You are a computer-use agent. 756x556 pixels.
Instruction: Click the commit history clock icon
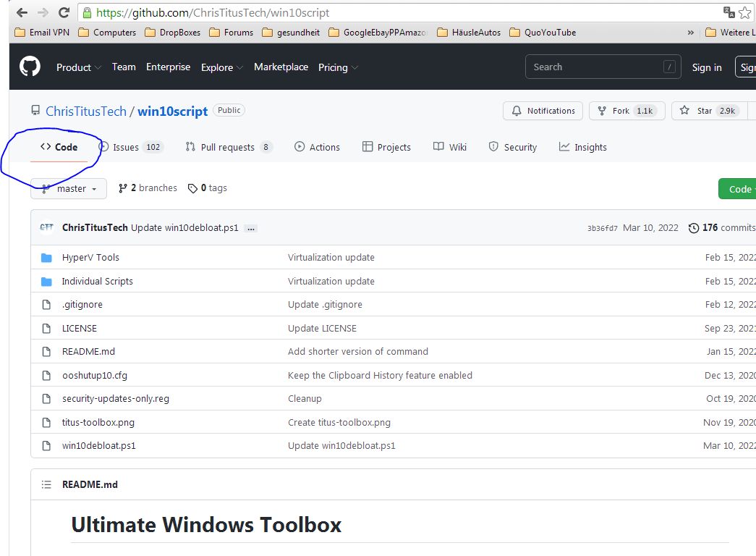(693, 228)
